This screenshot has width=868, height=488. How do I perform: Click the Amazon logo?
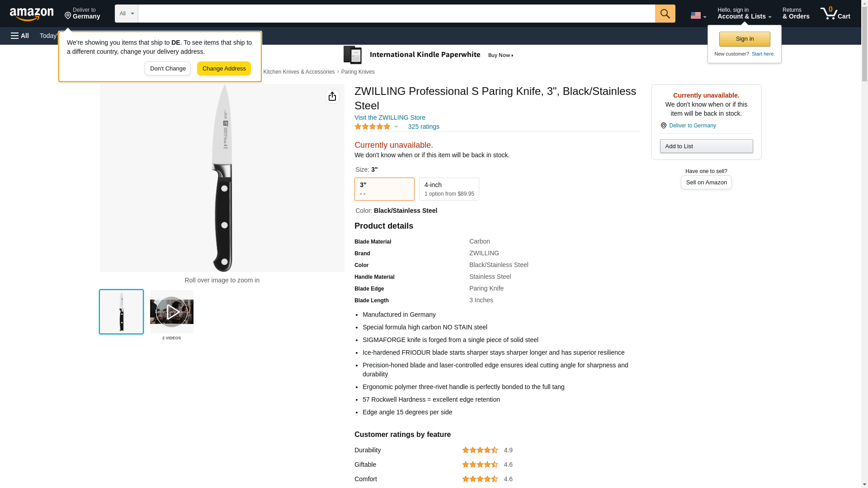(32, 14)
